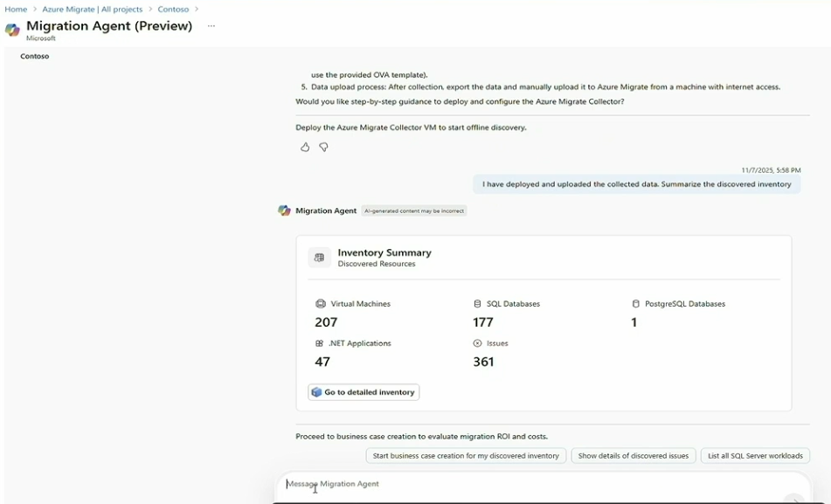This screenshot has height=504, width=831.
Task: Choose List all SQL Server workloads
Action: click(x=755, y=456)
